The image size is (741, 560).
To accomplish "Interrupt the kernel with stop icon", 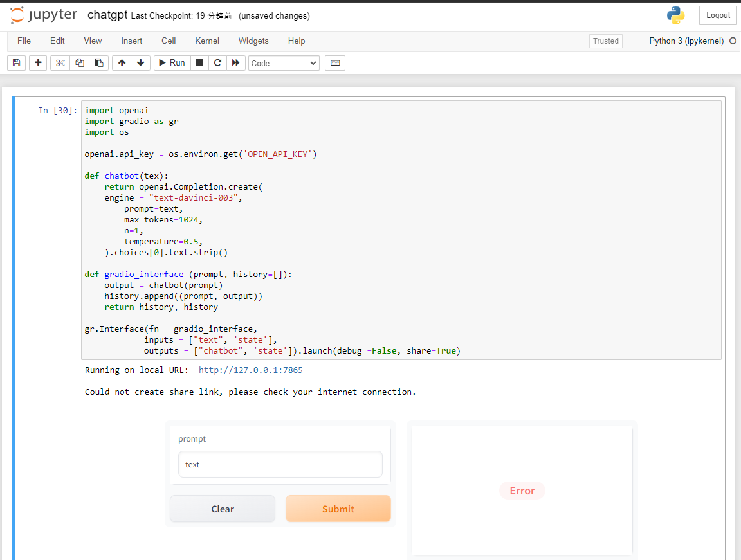I will coord(199,63).
